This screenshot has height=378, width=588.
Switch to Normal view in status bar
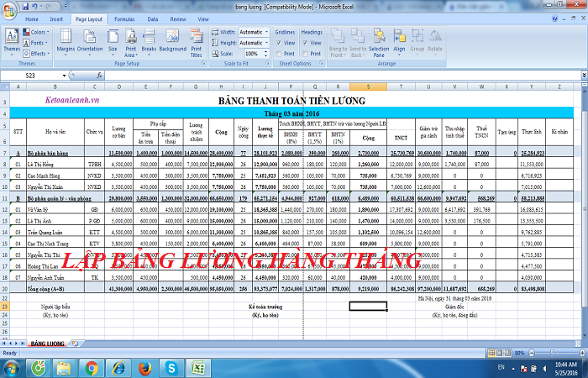coord(491,353)
